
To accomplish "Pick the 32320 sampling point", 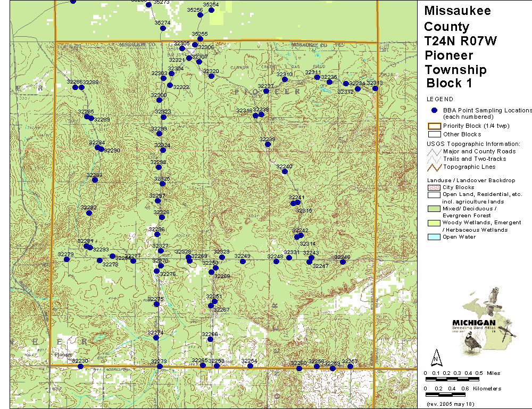I will [211, 76].
